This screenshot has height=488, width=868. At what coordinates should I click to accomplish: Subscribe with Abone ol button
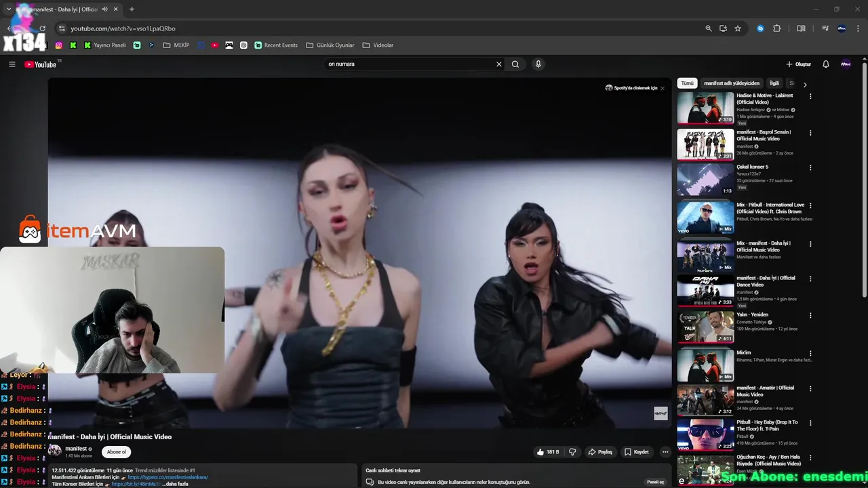pos(116,452)
